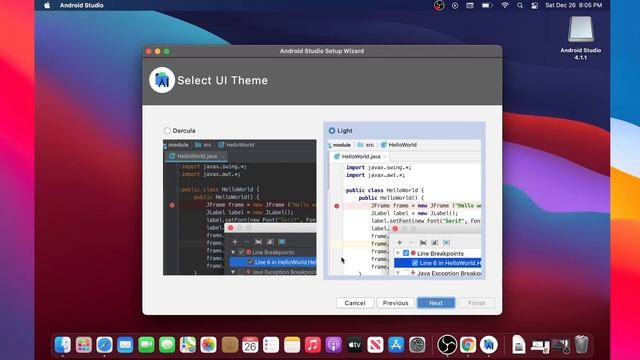Viewport: 640px width, 360px height.
Task: Open Calendar from the Dock
Action: (x=250, y=345)
